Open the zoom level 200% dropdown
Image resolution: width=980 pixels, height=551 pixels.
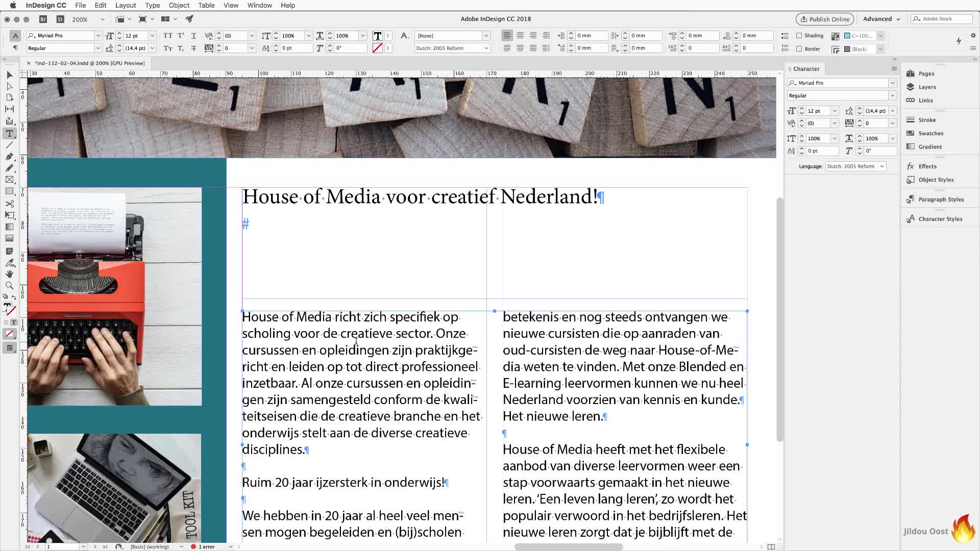click(x=103, y=19)
